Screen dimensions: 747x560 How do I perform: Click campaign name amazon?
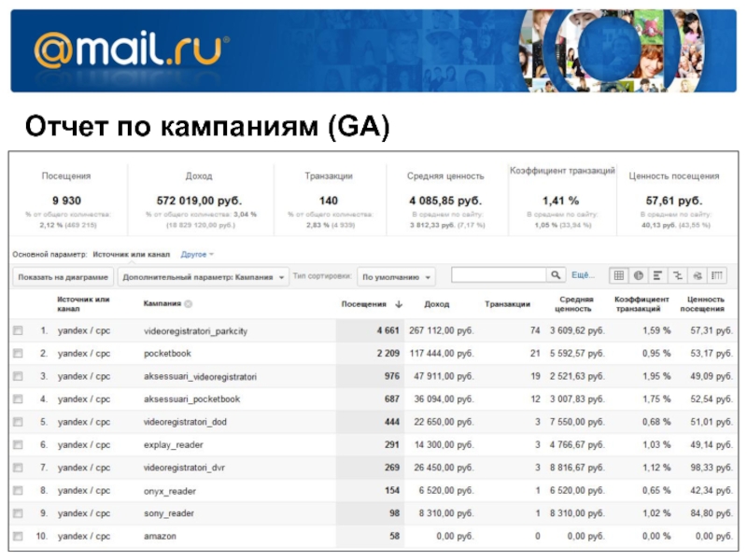[x=160, y=536]
